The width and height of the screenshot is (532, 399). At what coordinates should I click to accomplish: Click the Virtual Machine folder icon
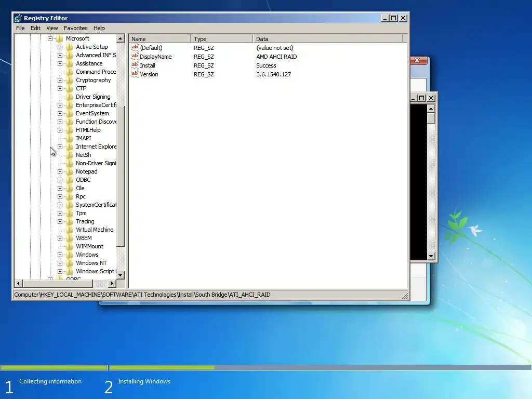click(70, 230)
